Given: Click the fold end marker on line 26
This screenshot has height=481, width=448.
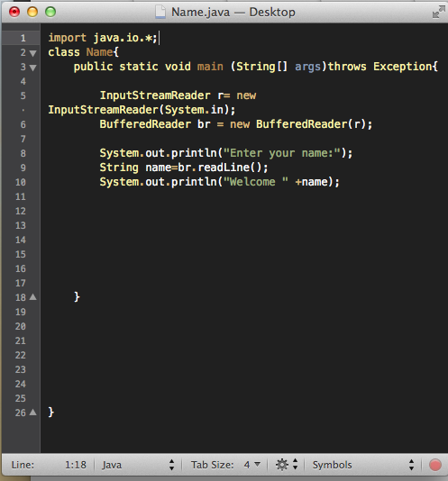Looking at the screenshot, I should pyautogui.click(x=32, y=413).
